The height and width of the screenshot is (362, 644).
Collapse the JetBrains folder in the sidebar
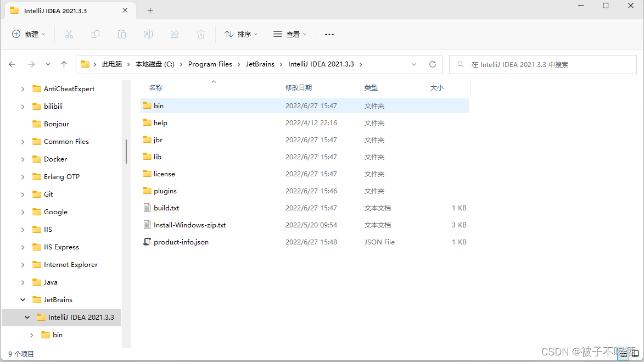pos(22,299)
